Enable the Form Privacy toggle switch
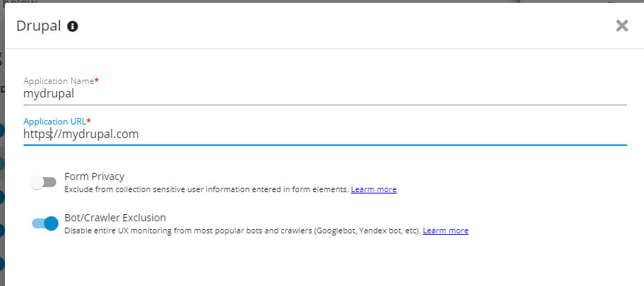The width and height of the screenshot is (644, 286). [43, 182]
